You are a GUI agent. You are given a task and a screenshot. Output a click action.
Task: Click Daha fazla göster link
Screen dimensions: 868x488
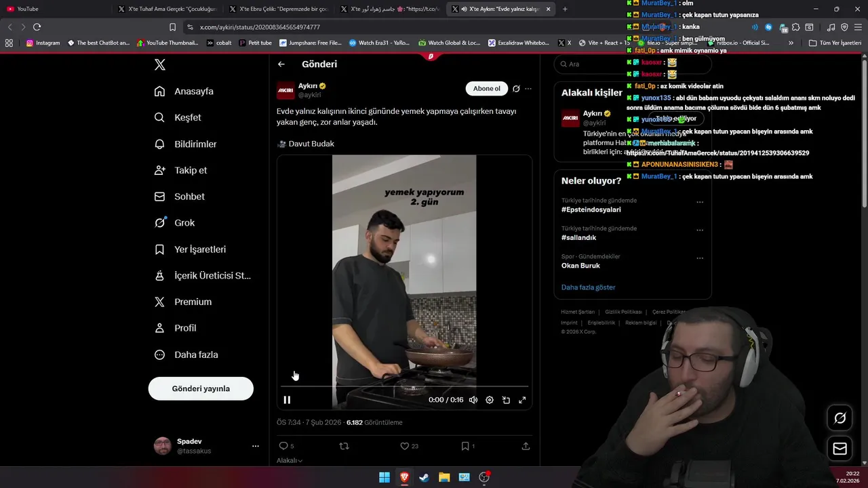coord(588,287)
